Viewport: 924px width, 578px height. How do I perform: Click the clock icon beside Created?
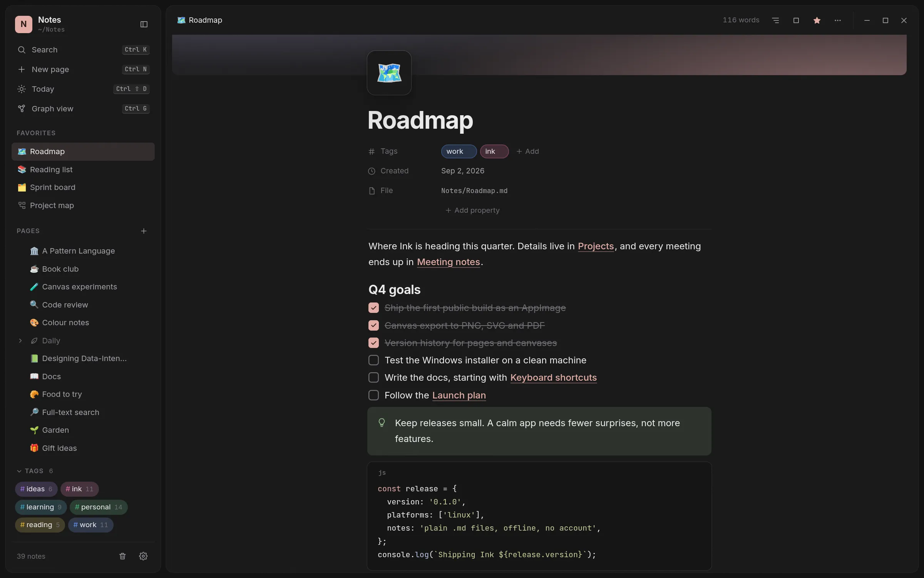[372, 171]
